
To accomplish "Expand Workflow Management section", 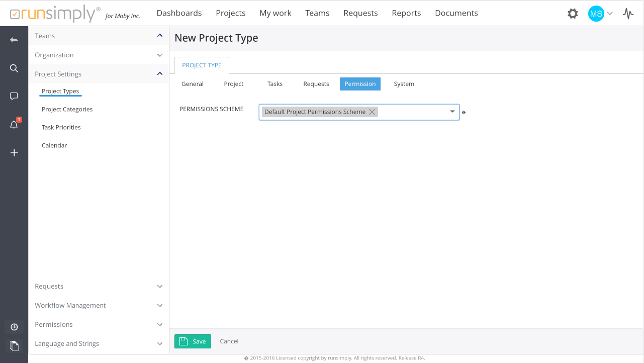I will pyautogui.click(x=159, y=306).
